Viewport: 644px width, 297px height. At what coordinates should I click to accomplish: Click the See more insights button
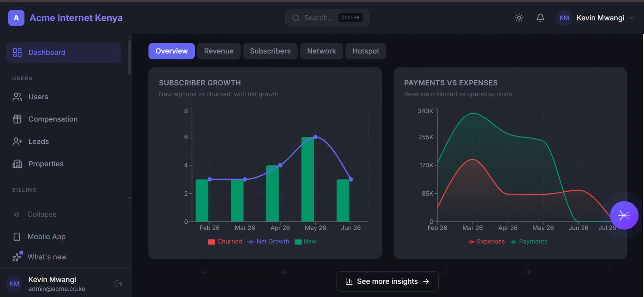pyautogui.click(x=387, y=281)
